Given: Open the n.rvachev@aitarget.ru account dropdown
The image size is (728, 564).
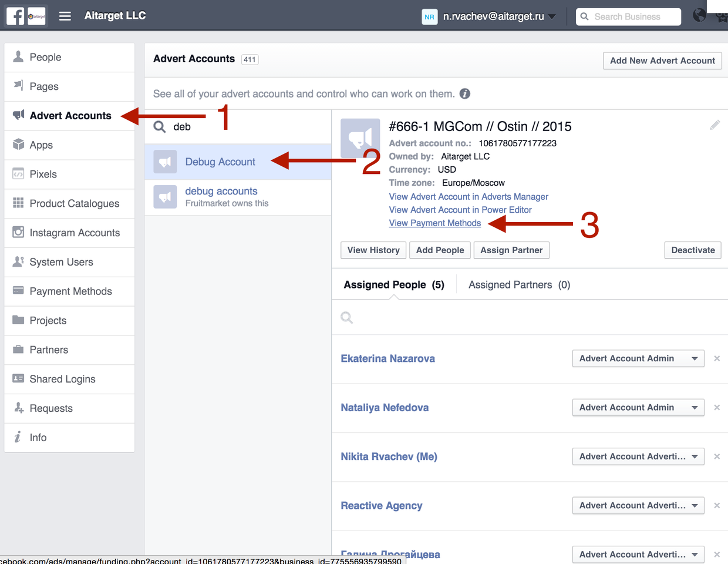Looking at the screenshot, I should pyautogui.click(x=499, y=16).
